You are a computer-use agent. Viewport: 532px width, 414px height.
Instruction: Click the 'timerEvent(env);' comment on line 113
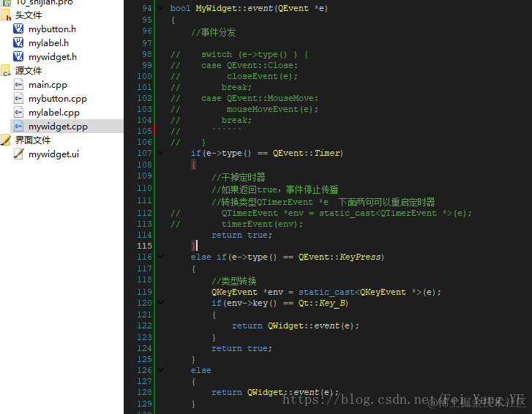click(262, 224)
